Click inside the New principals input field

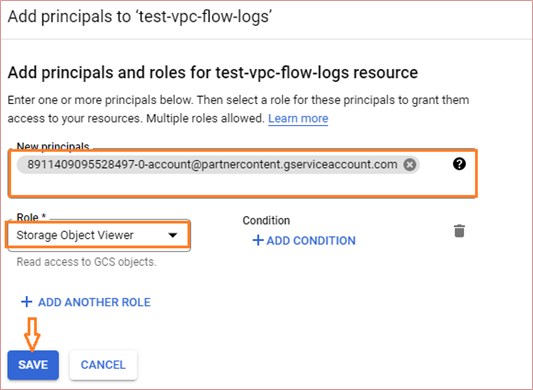coord(243,173)
